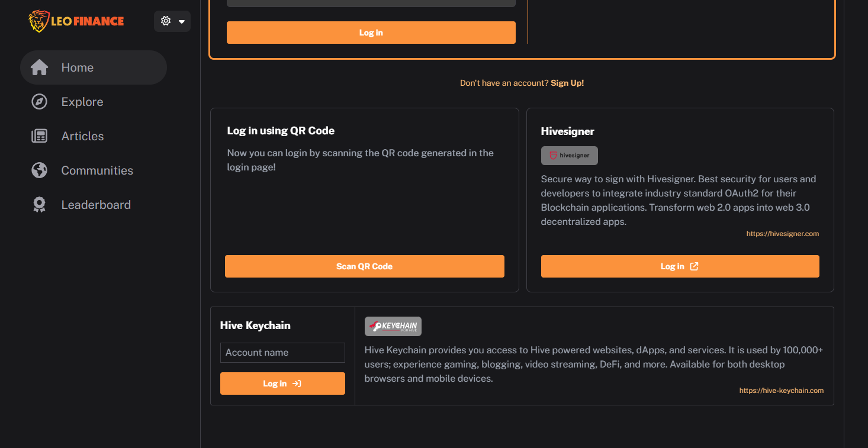Open the settings gear icon
Screen dimensions: 868x448
pos(166,21)
